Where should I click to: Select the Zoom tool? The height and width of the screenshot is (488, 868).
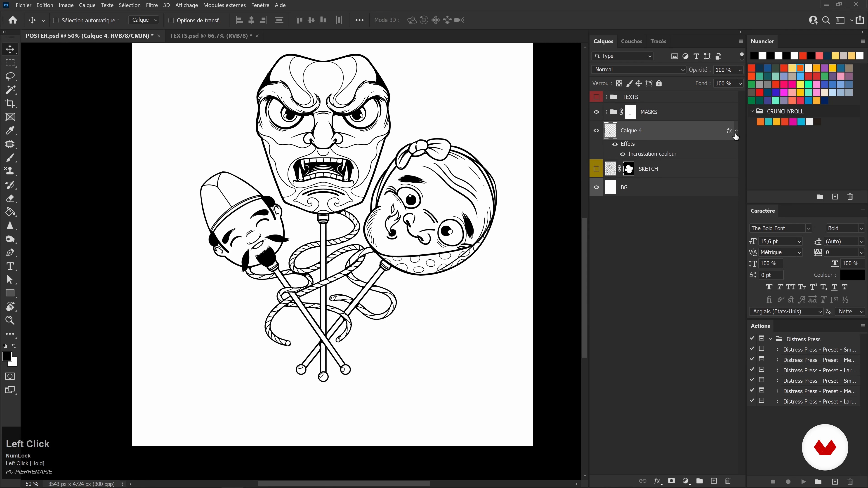[x=10, y=320]
